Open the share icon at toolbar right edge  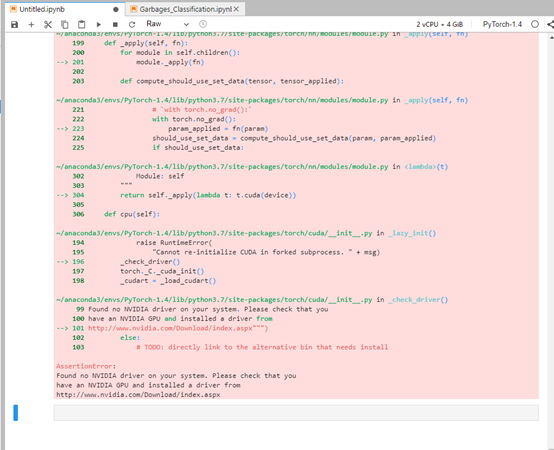pyautogui.click(x=550, y=24)
